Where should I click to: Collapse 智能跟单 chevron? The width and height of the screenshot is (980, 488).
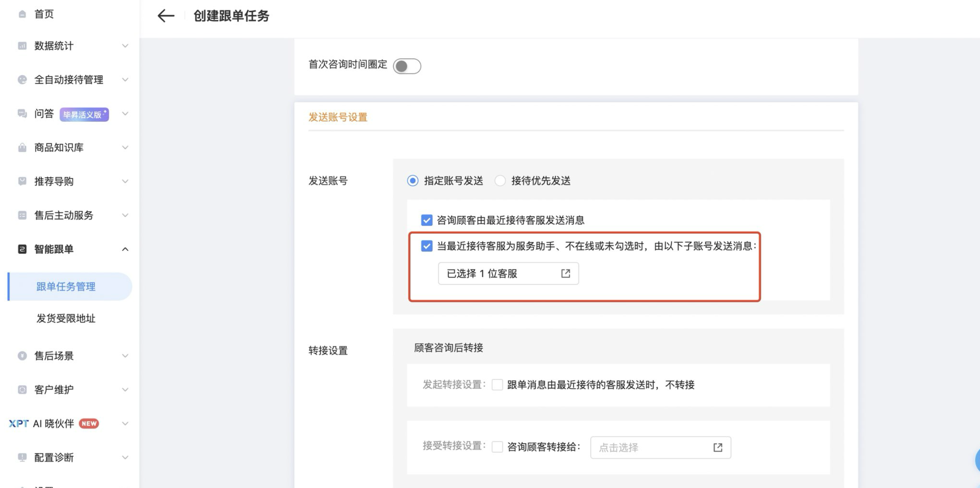[x=125, y=249]
